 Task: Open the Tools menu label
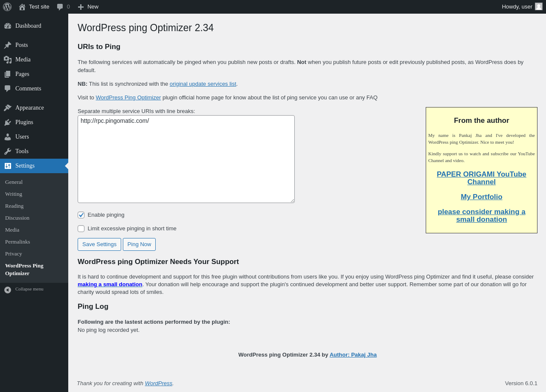point(22,151)
